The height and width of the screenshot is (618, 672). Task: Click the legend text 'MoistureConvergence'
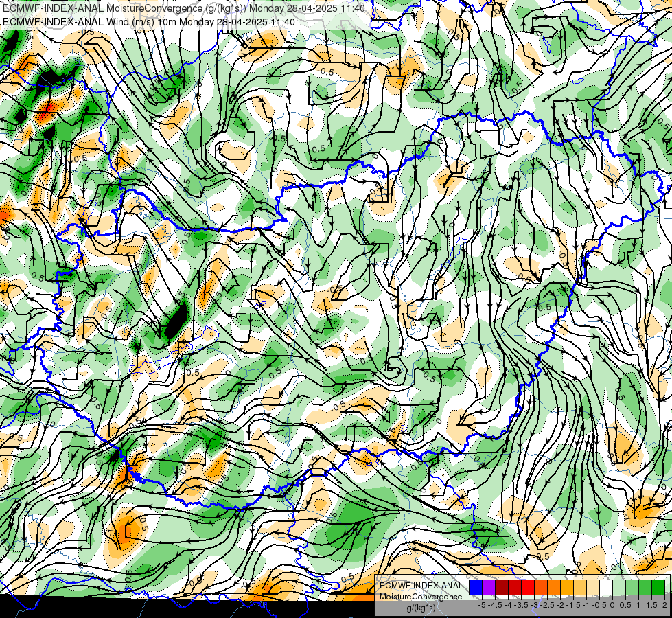pyautogui.click(x=421, y=597)
